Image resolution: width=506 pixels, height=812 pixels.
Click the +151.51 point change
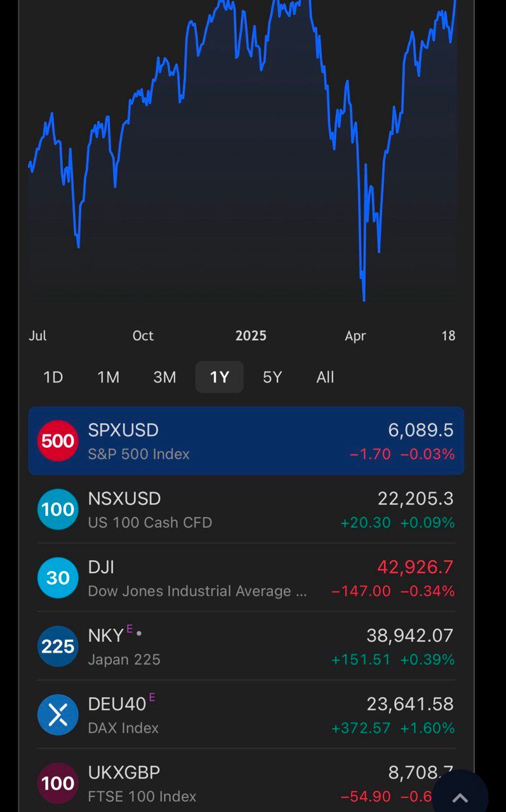click(361, 660)
